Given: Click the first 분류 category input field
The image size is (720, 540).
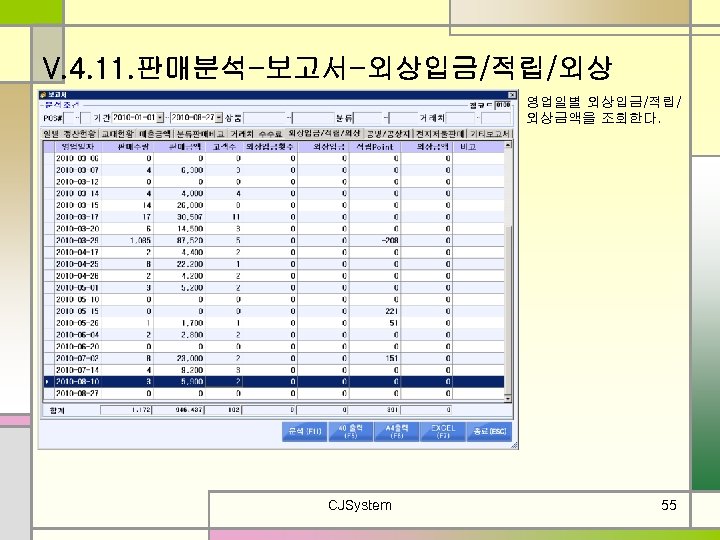Looking at the screenshot, I should (368, 118).
